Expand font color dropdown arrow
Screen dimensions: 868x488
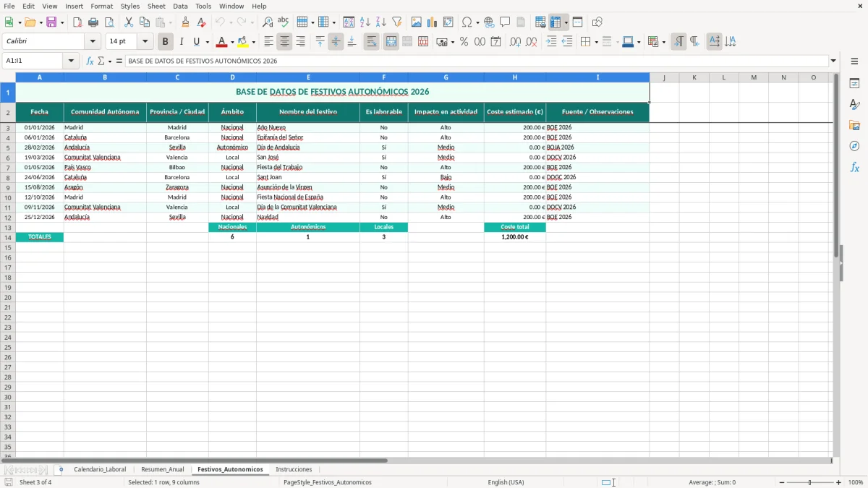[x=231, y=43]
